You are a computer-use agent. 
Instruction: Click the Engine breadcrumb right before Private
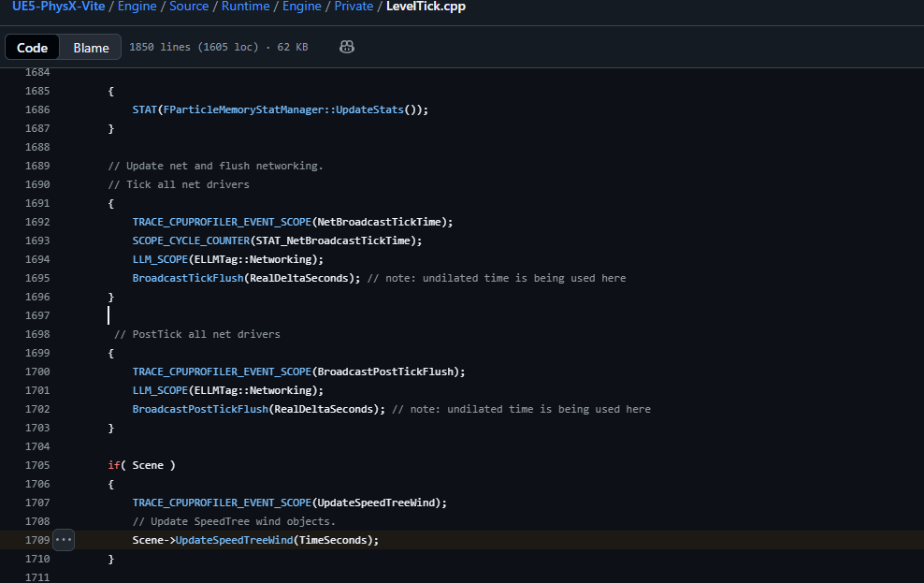pos(302,7)
